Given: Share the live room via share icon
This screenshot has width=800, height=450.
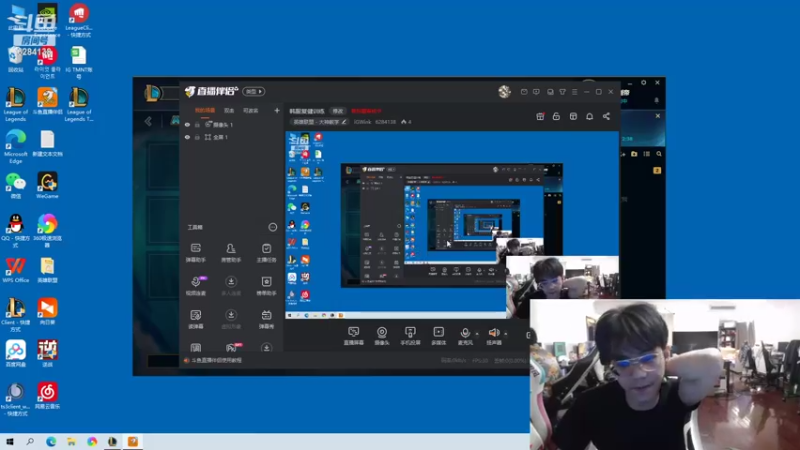Looking at the screenshot, I should [606, 116].
